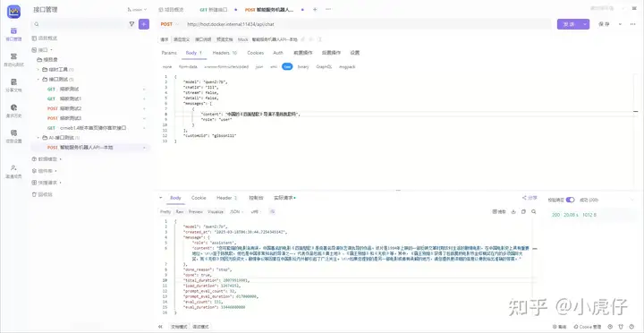Viewport: 644px width, 333px height.
Task: Click the word-wrap icon after utf8
Action: pyautogui.click(x=272, y=212)
